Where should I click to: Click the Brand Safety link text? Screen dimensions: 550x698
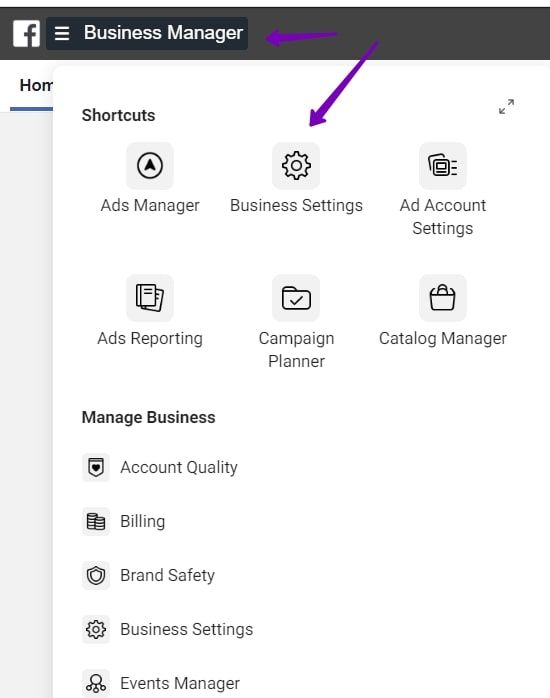coord(167,575)
